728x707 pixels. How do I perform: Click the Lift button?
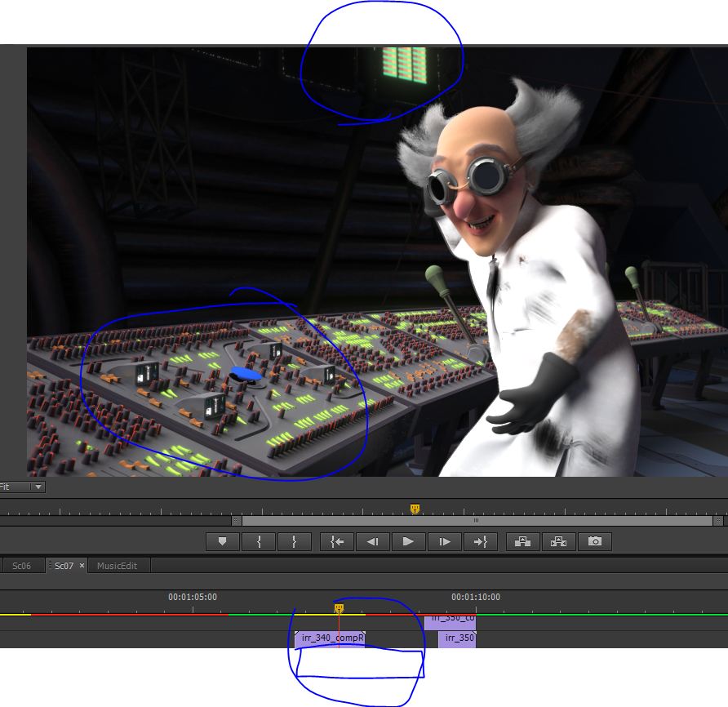point(523,541)
